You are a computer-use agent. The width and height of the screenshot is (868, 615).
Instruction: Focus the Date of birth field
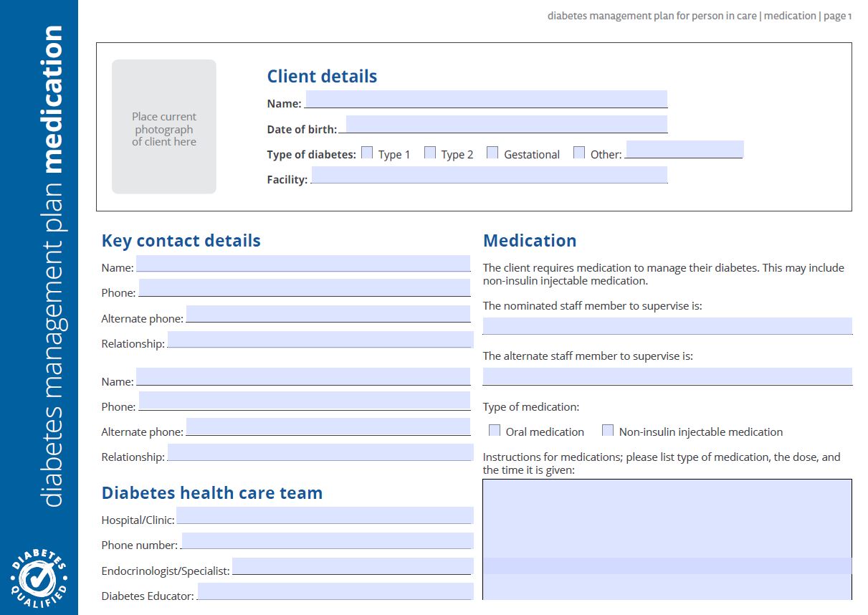click(506, 125)
